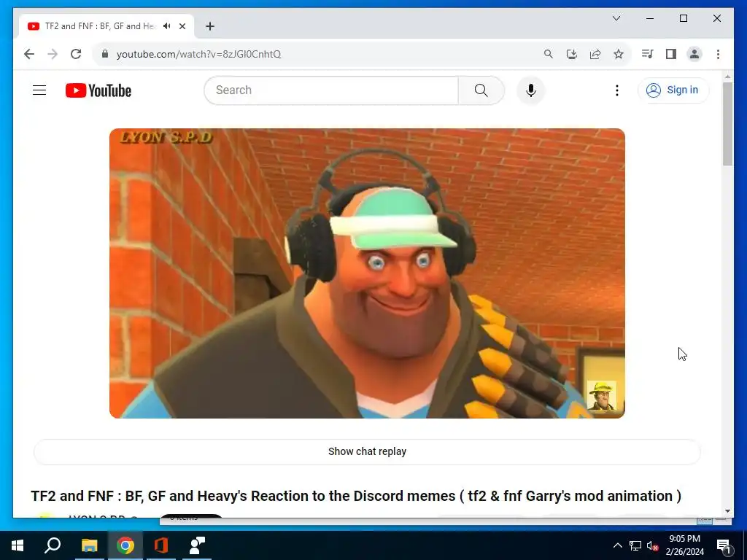Click the install app icon in address bar
Image resolution: width=747 pixels, height=560 pixels.
coord(572,54)
